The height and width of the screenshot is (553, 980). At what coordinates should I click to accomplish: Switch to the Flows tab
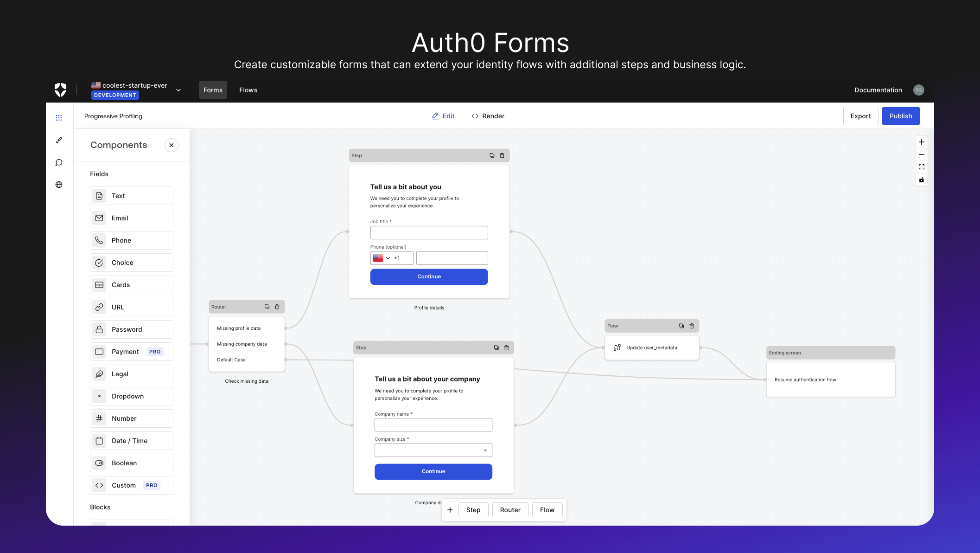click(248, 90)
